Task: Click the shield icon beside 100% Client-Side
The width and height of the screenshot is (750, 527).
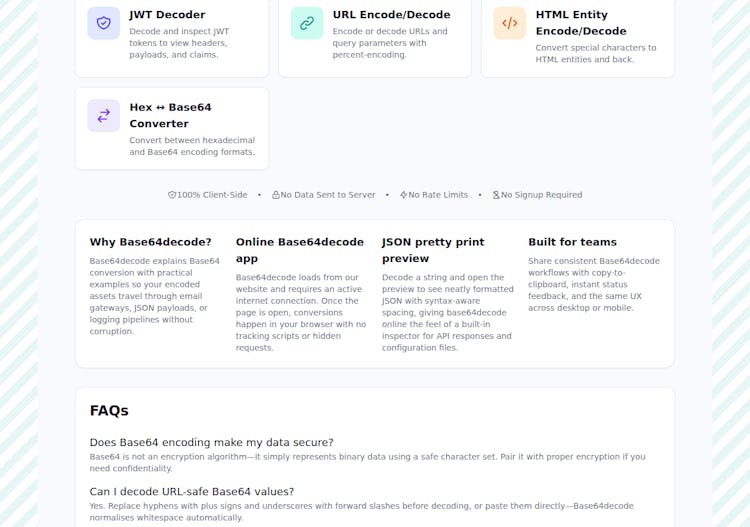Action: 172,195
